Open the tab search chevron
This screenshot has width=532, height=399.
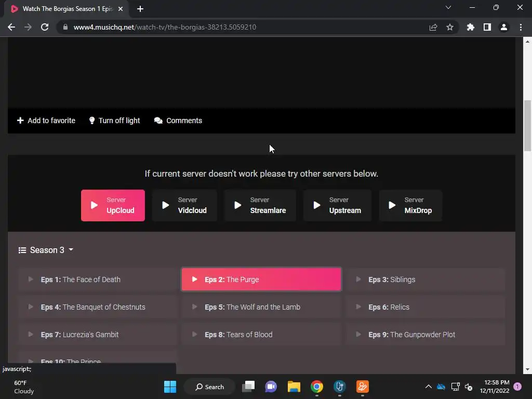click(x=448, y=7)
